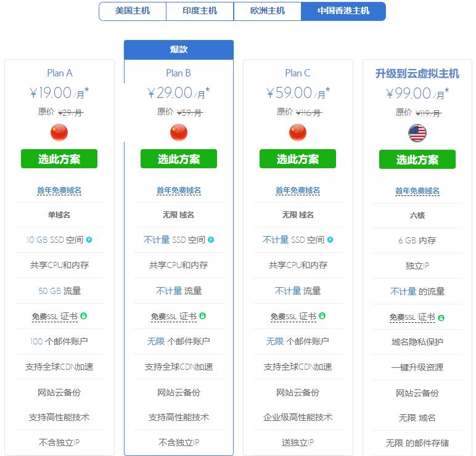Viewport: 476px width, 456px height.
Task: Click the 原价 ¥29/月 original price
Action: pyautogui.click(x=60, y=112)
